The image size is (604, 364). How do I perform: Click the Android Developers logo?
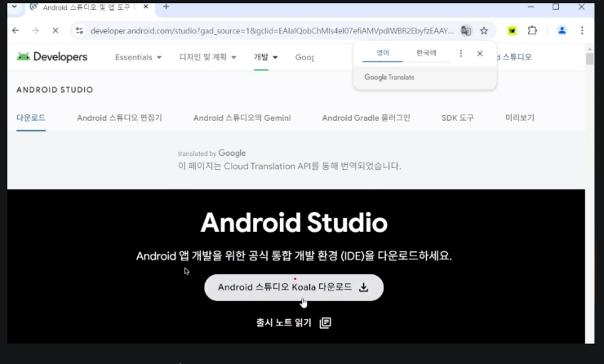(x=52, y=57)
